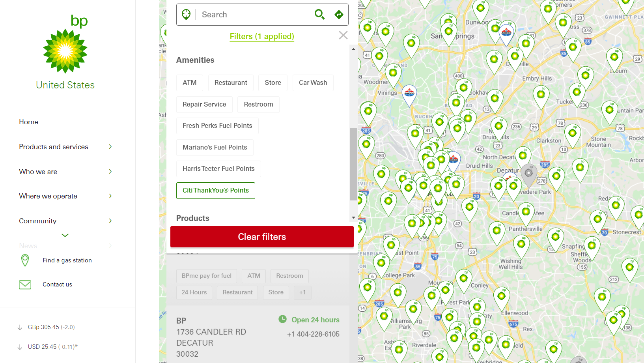Open the Home menu item
This screenshot has height=363, width=644.
point(29,122)
